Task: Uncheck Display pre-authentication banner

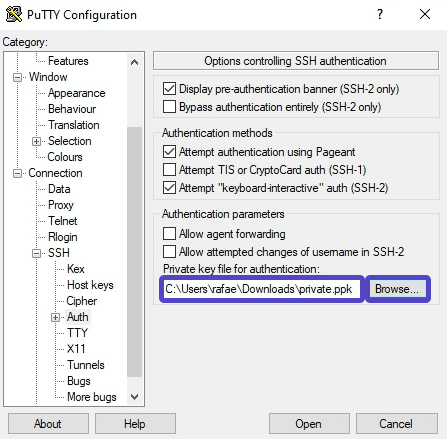Action: coord(169,89)
